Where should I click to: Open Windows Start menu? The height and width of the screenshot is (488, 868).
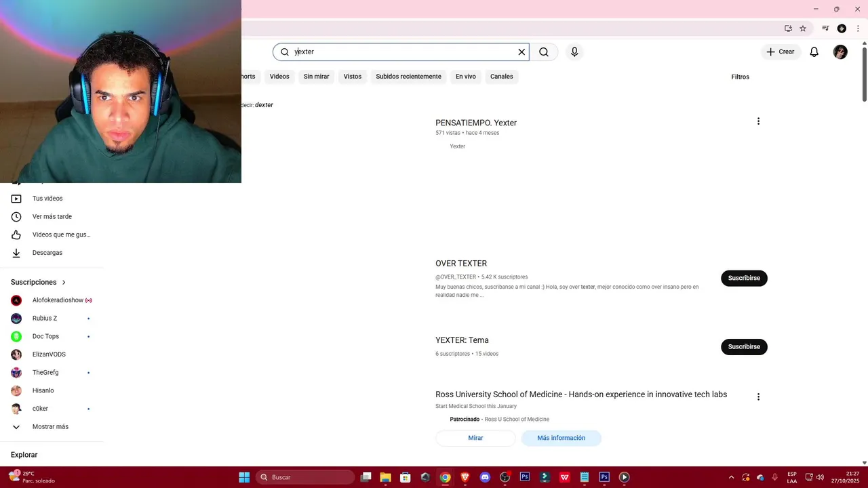[x=244, y=477]
